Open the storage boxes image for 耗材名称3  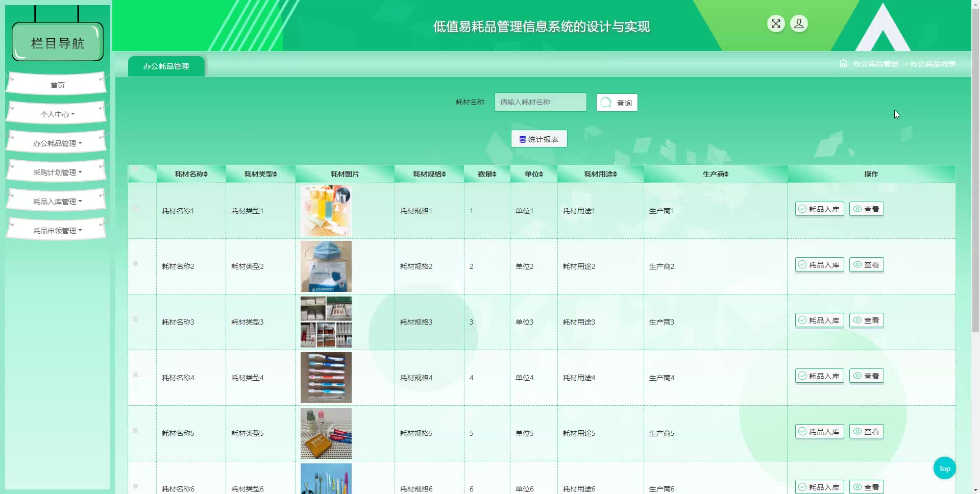(326, 322)
